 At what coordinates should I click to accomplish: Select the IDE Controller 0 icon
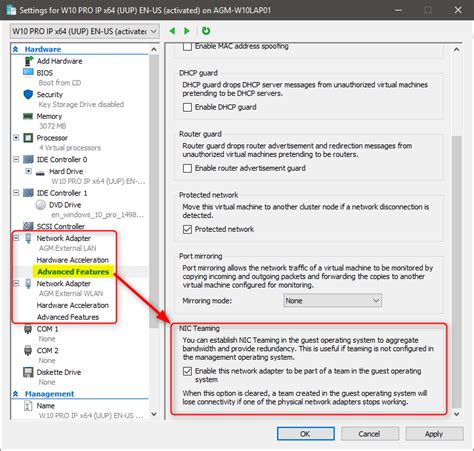[28, 159]
